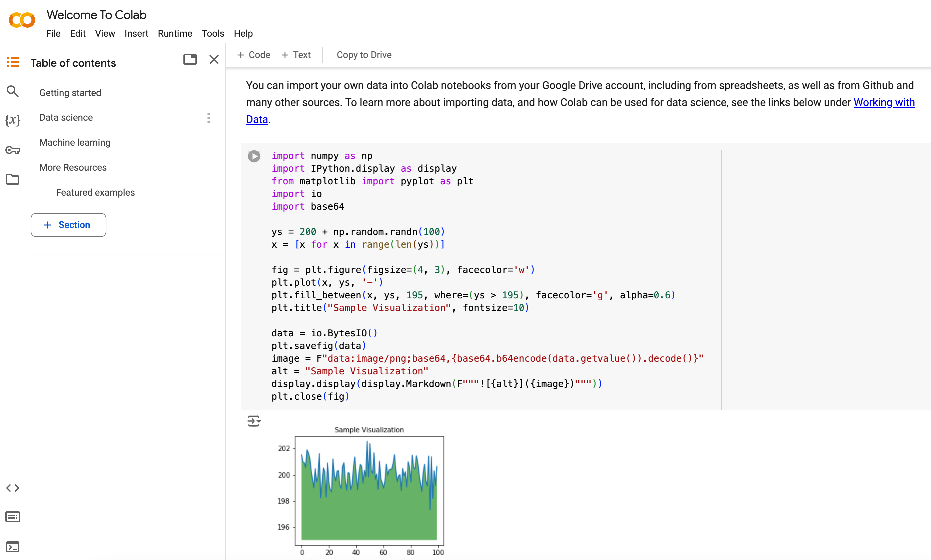Open the Code snippets icon
The height and width of the screenshot is (560, 931).
(x=12, y=488)
